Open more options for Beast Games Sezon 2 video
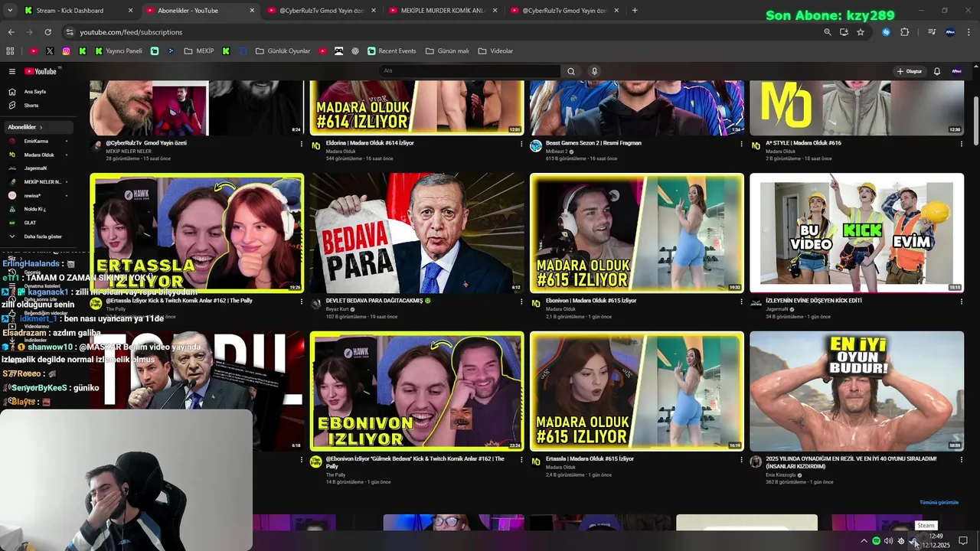 [x=741, y=144]
